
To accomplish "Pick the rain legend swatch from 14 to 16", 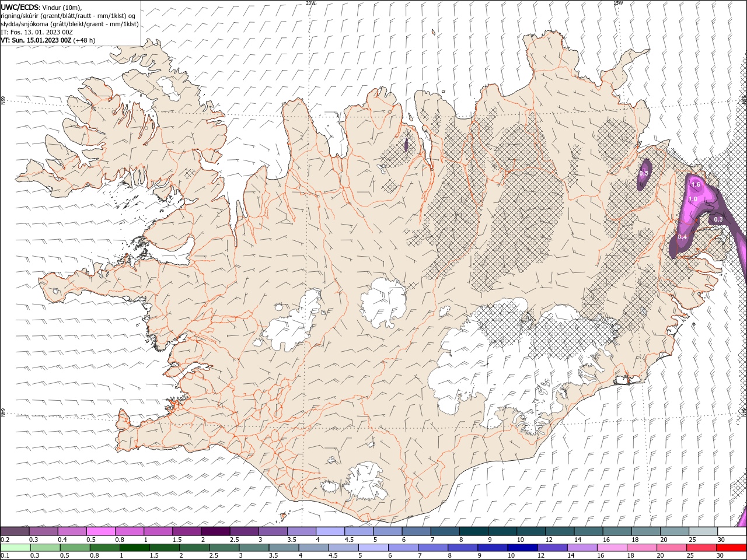I will [581, 548].
